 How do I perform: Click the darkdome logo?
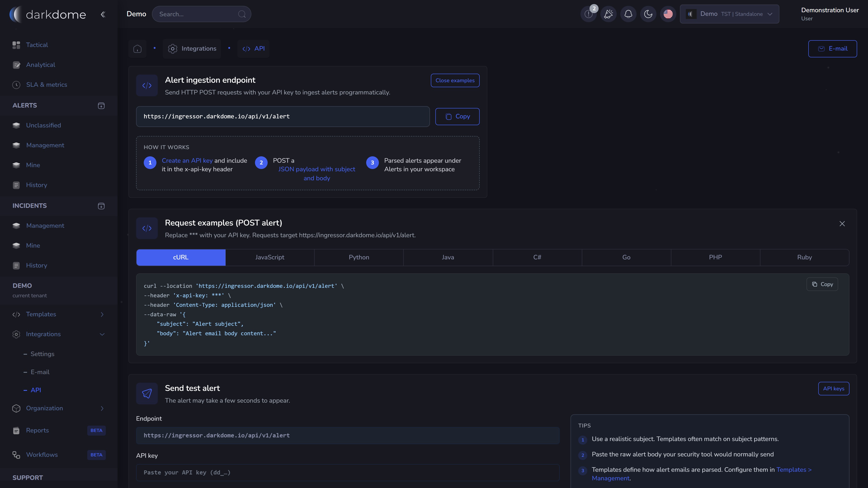tap(47, 14)
